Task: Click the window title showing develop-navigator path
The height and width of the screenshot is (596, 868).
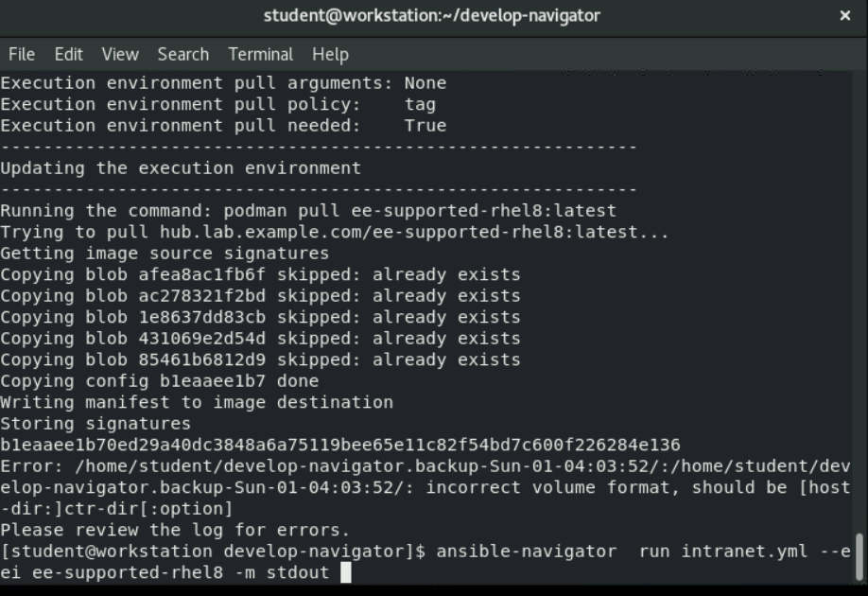Action: 434,15
